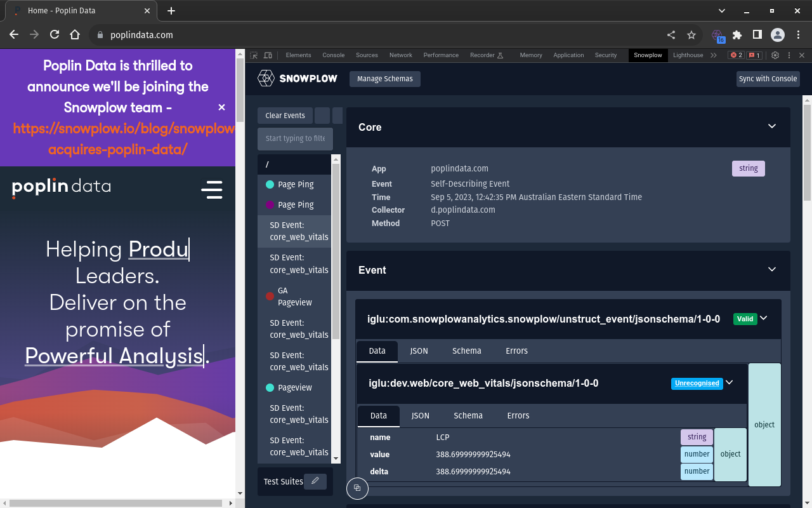Collapse the Event section chevron

click(x=772, y=269)
